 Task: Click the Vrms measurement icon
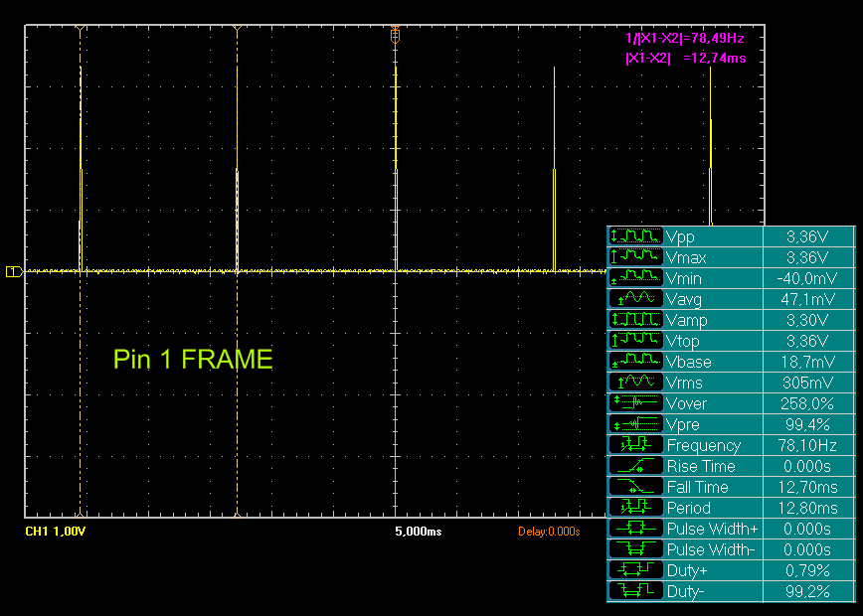coord(635,383)
